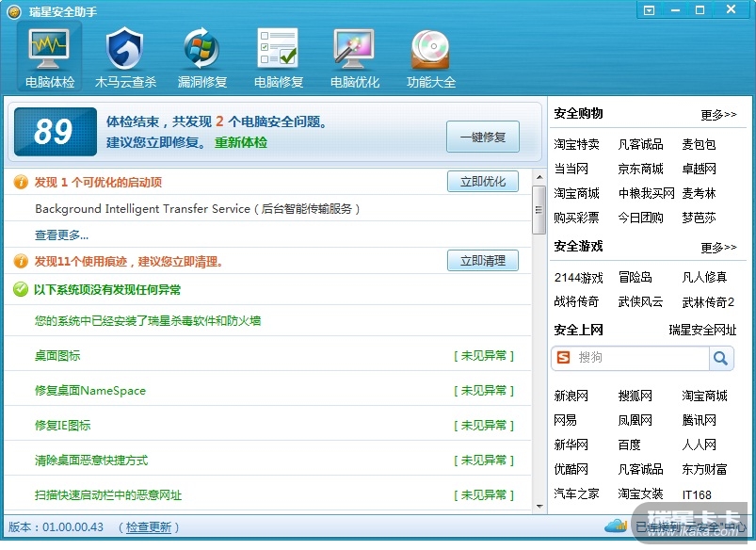Click the 检查更新 link

pos(149,526)
